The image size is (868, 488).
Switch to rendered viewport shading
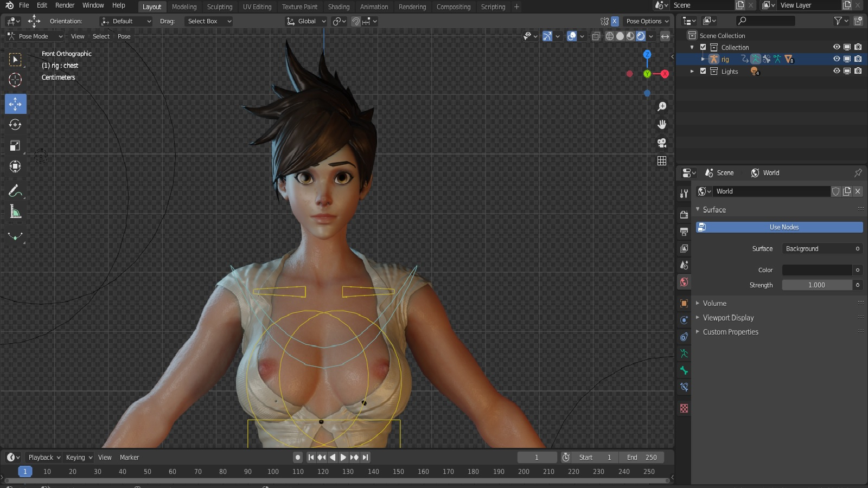pyautogui.click(x=641, y=36)
